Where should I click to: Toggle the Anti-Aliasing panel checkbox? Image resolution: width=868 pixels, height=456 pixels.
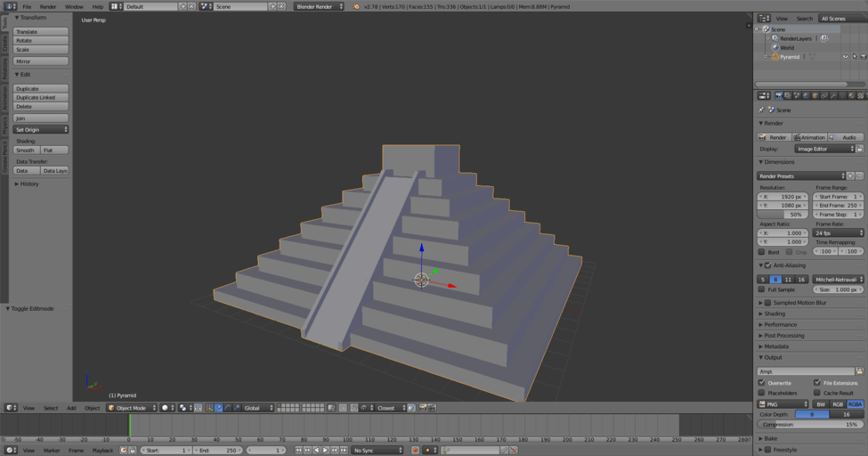pos(767,265)
